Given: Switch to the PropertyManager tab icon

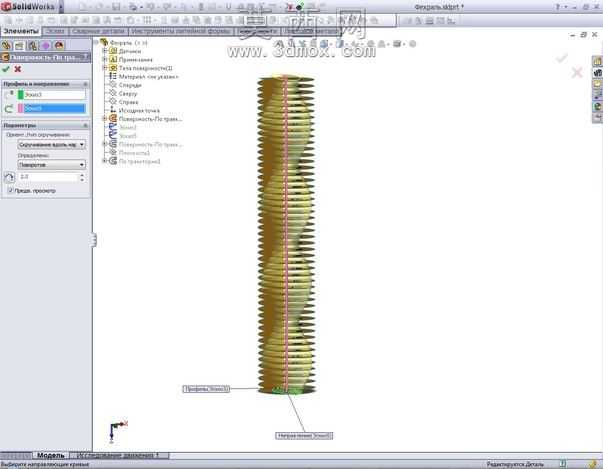Looking at the screenshot, I should 19,46.
